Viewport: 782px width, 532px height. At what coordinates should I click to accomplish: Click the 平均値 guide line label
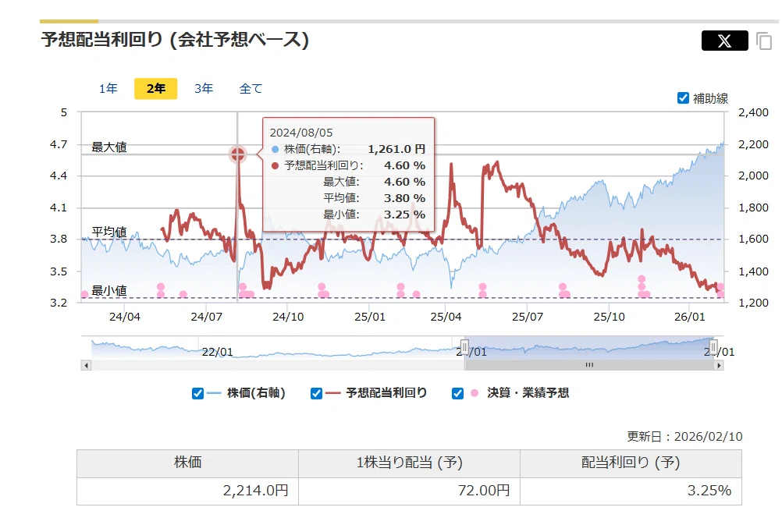pos(109,232)
